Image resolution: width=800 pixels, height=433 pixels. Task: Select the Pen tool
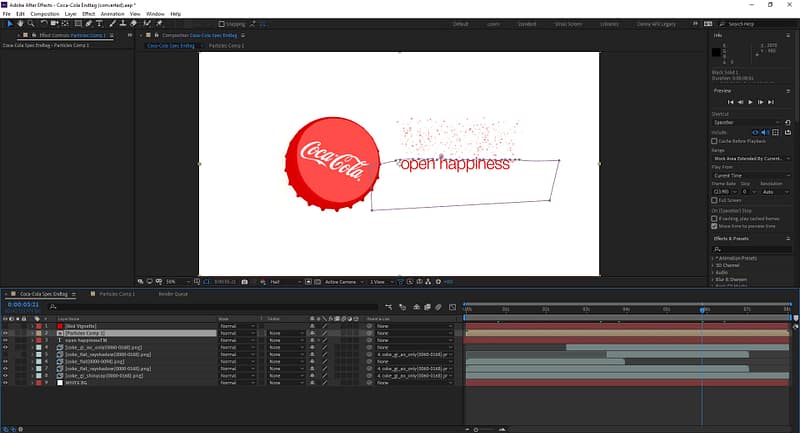(89, 23)
